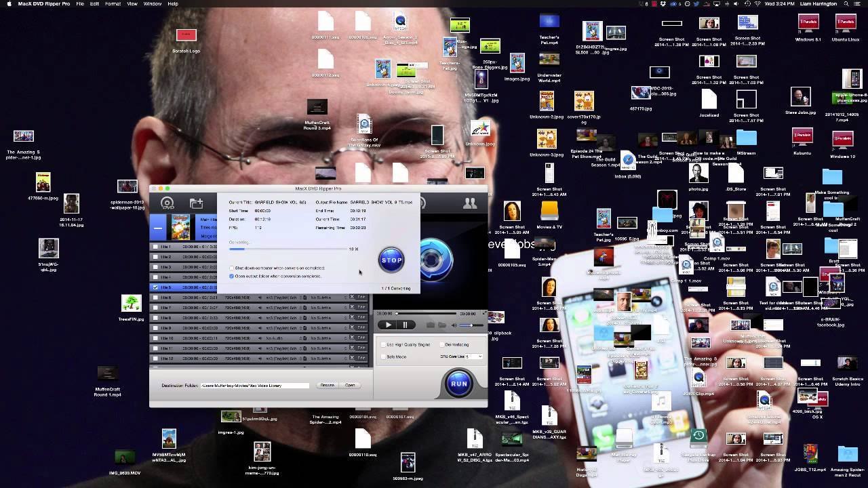Open the MStream folder on desktop

click(746, 138)
